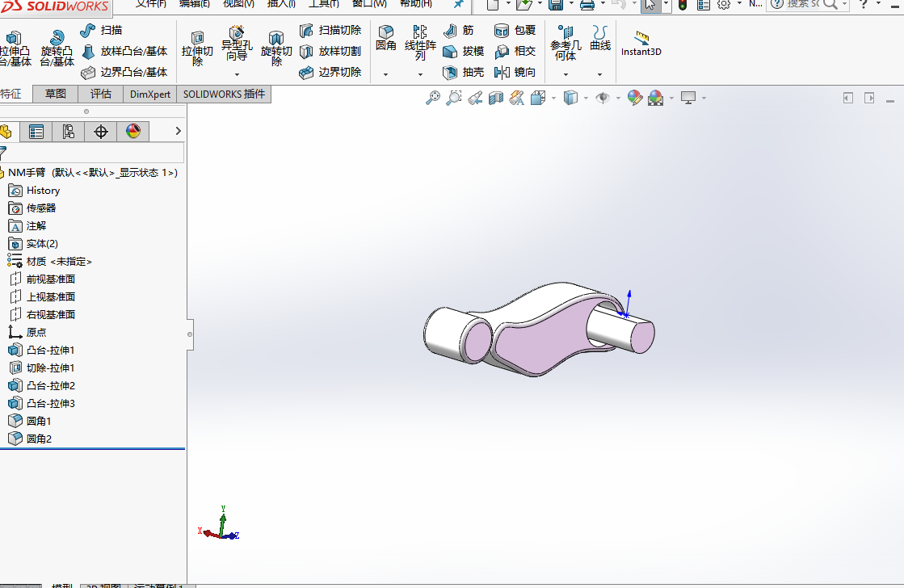The width and height of the screenshot is (904, 588).
Task: Open the View Settings monitor dropdown arrow
Action: 704,99
